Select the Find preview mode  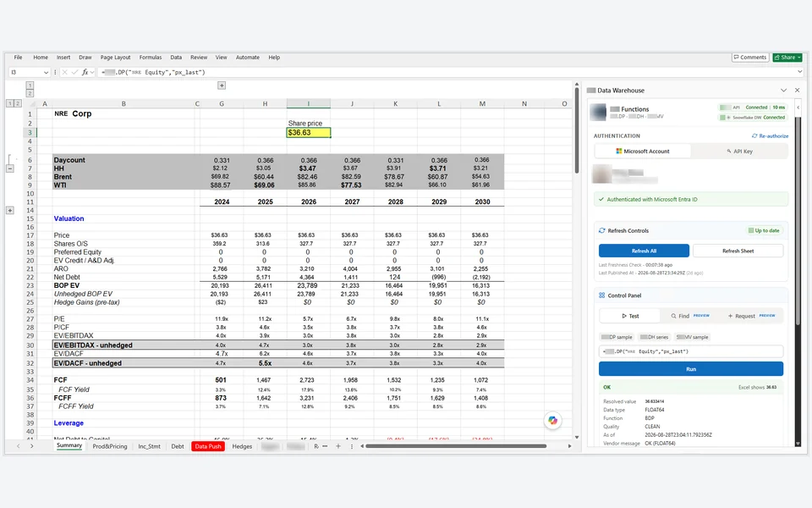pos(690,316)
